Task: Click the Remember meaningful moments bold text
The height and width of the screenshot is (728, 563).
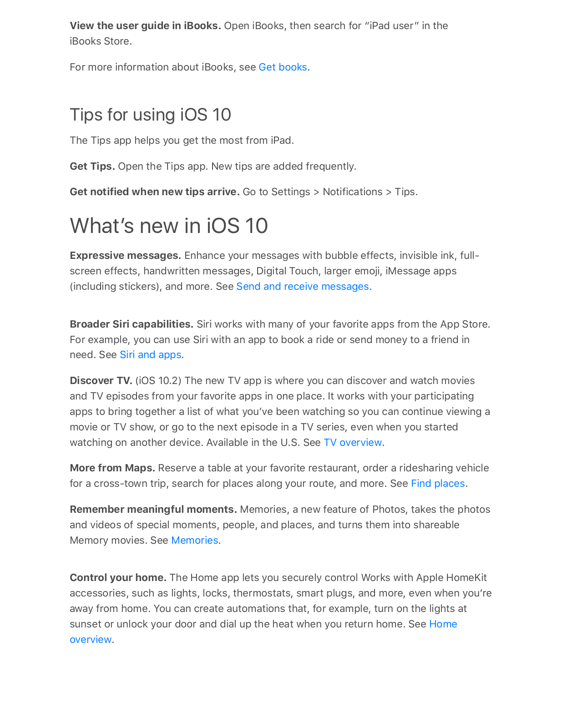Action: tap(153, 510)
